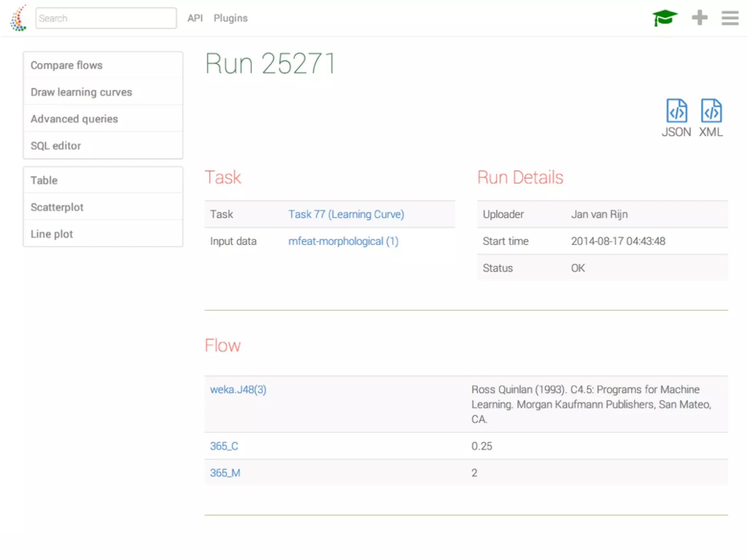
Task: Open weka.J48(3) flow link
Action: [238, 389]
